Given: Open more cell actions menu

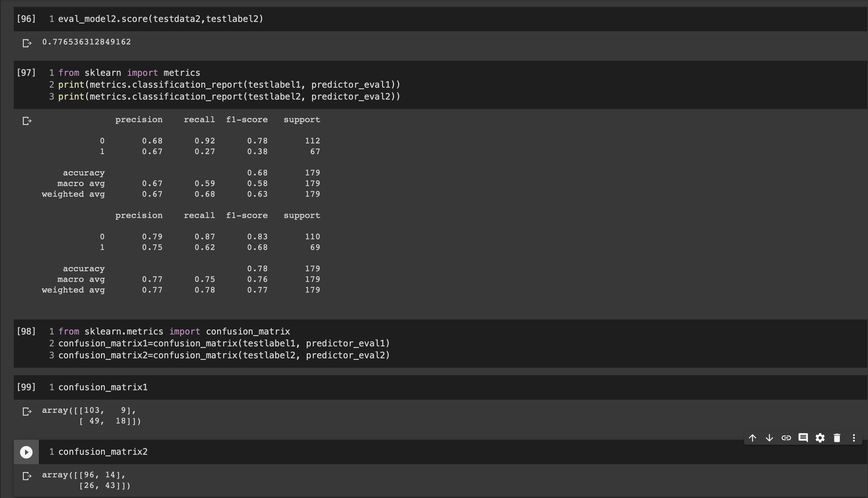Looking at the screenshot, I should point(854,438).
